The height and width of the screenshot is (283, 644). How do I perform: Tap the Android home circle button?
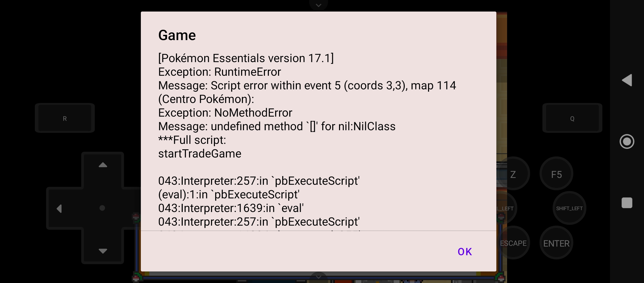[x=627, y=141]
